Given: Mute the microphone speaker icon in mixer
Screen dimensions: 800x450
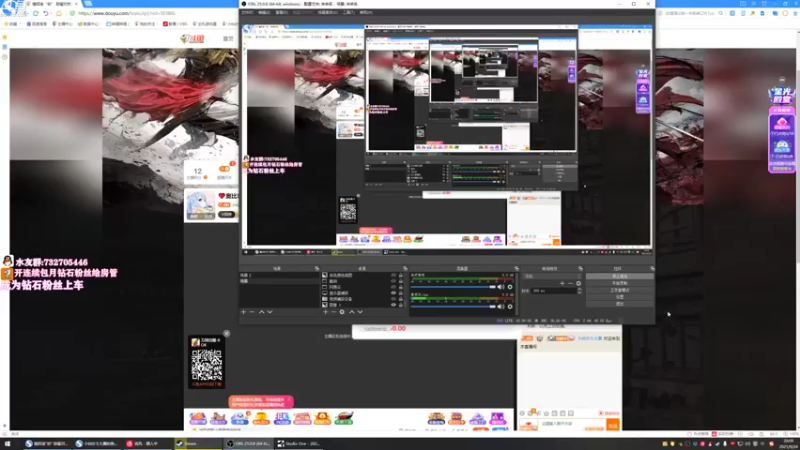Looking at the screenshot, I should [501, 306].
